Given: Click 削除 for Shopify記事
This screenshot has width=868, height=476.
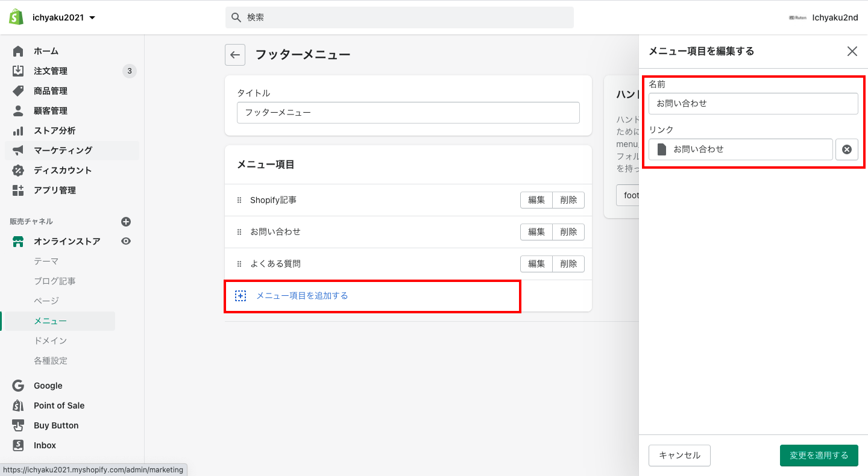Looking at the screenshot, I should (568, 200).
